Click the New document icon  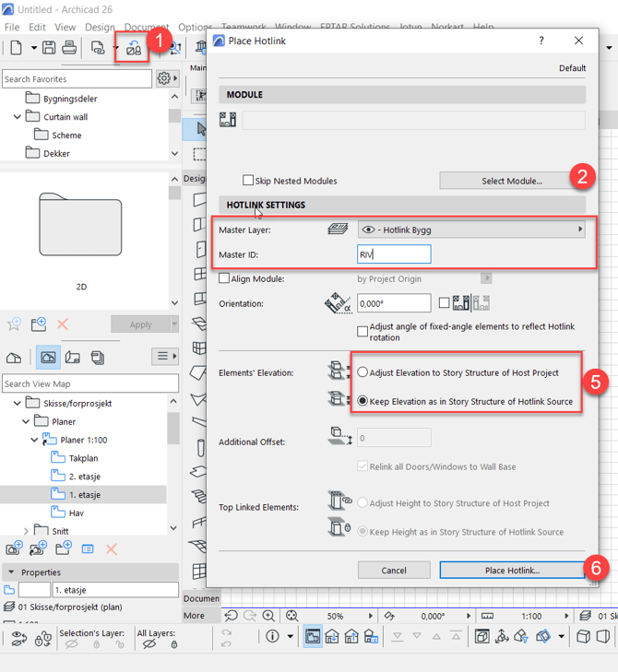coord(16,47)
